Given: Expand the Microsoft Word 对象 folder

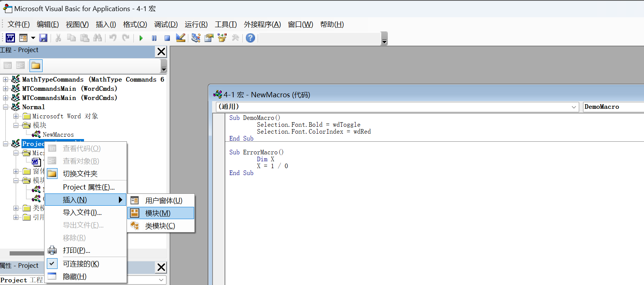Looking at the screenshot, I should 16,116.
